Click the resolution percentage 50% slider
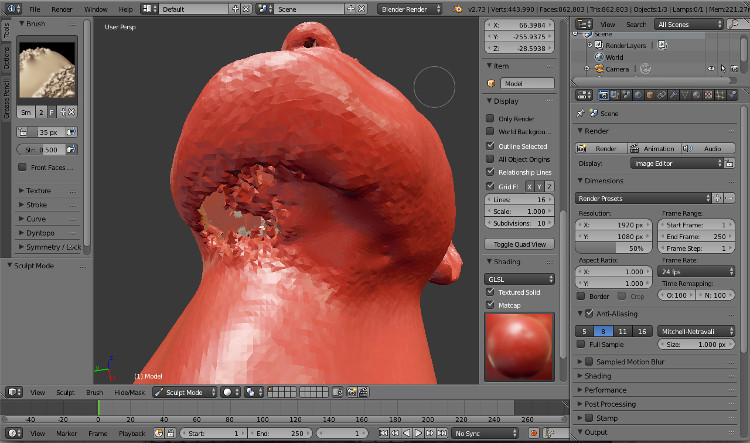750x443 pixels. click(x=614, y=248)
